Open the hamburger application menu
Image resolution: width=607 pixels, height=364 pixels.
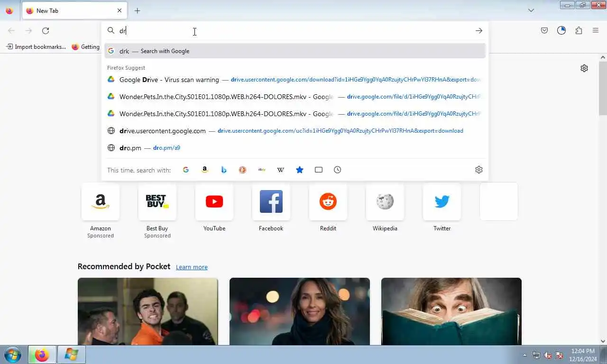[x=596, y=31]
